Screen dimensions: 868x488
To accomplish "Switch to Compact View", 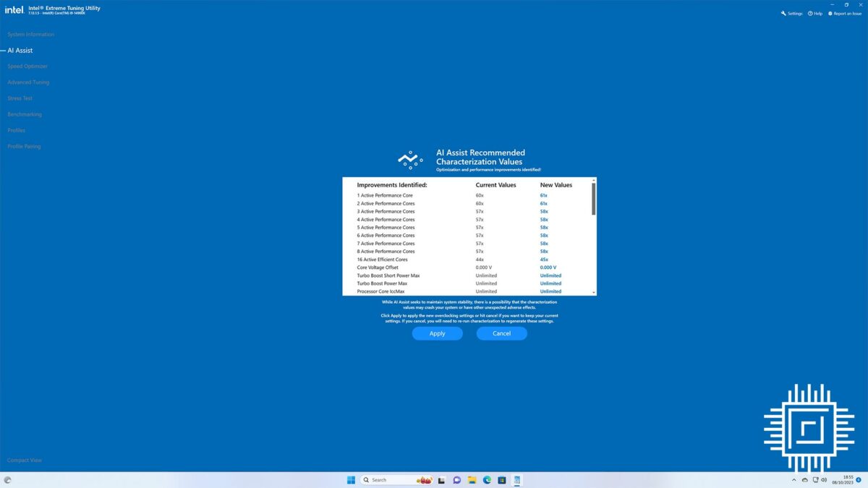I will (24, 460).
